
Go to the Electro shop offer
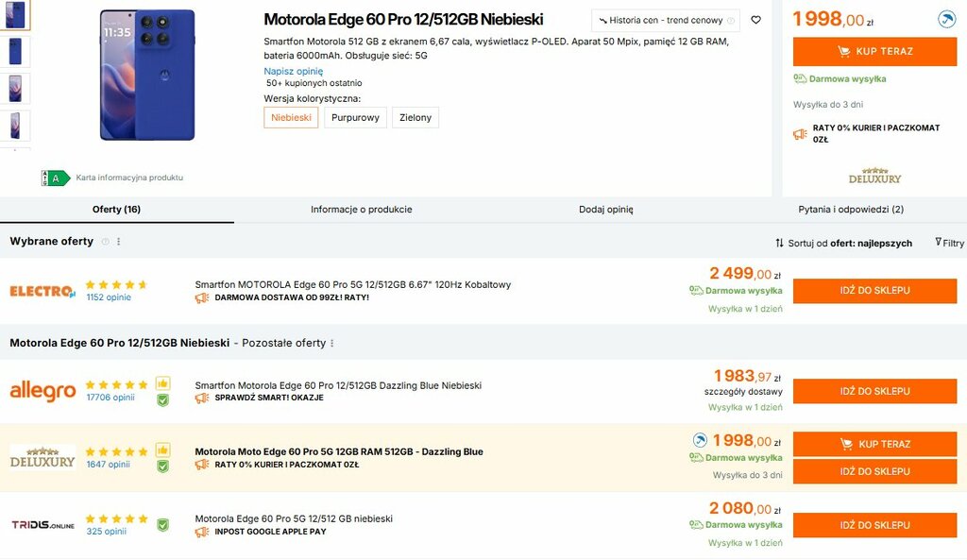tap(874, 291)
